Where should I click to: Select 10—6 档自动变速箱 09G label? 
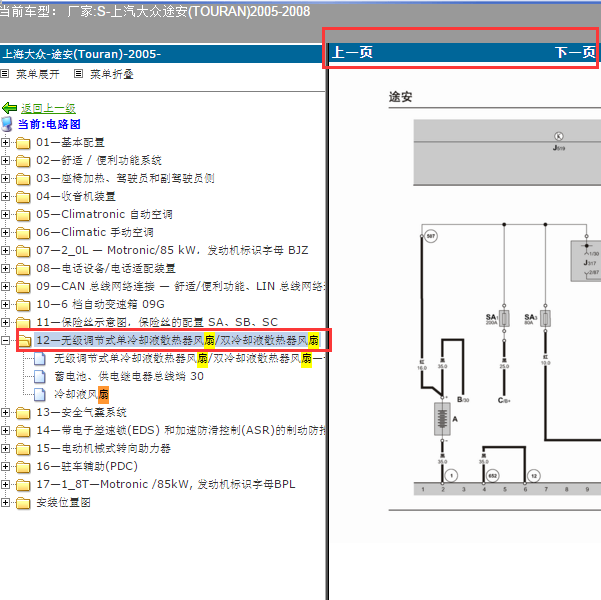100,304
